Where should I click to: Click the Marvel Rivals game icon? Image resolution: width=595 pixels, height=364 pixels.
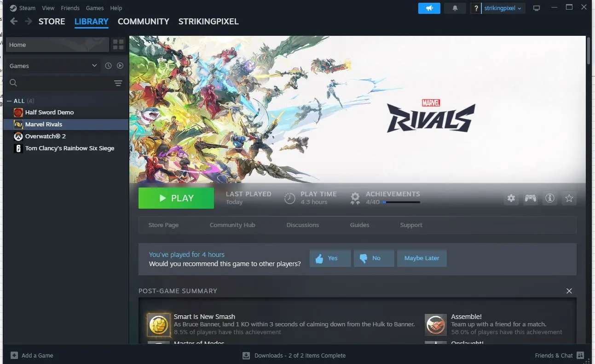tap(18, 124)
